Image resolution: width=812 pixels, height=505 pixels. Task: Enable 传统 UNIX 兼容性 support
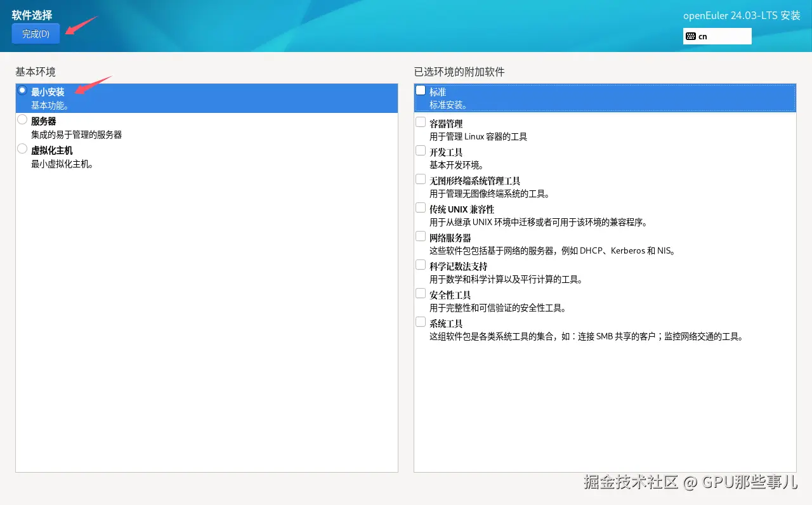(421, 207)
